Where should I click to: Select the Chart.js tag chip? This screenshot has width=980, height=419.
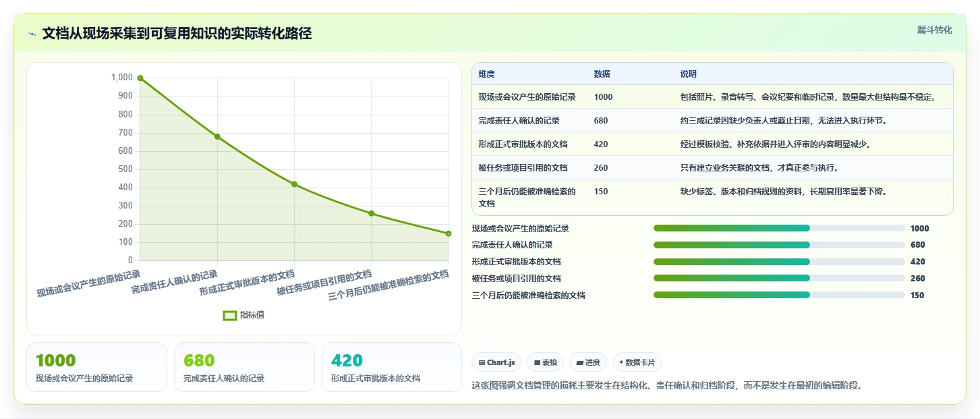496,362
